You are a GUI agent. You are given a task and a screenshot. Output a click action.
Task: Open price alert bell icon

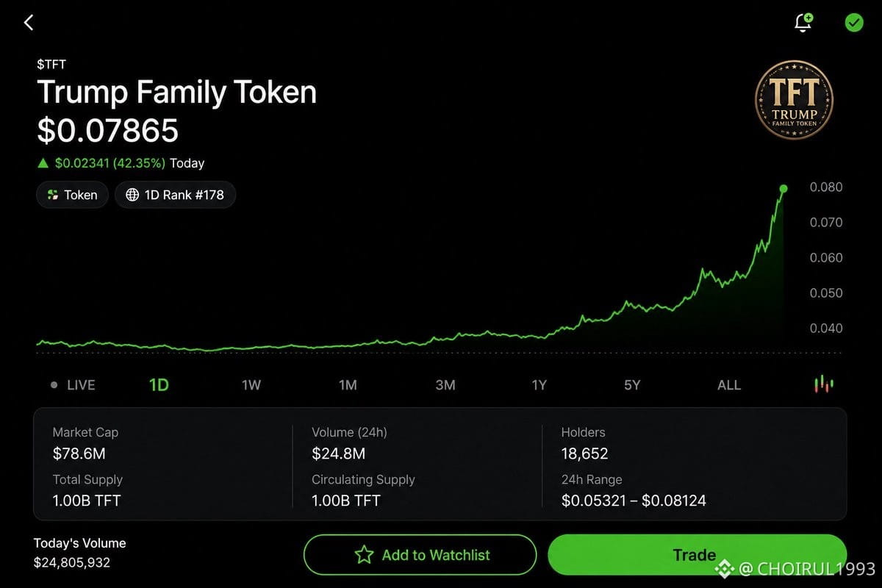(x=803, y=23)
